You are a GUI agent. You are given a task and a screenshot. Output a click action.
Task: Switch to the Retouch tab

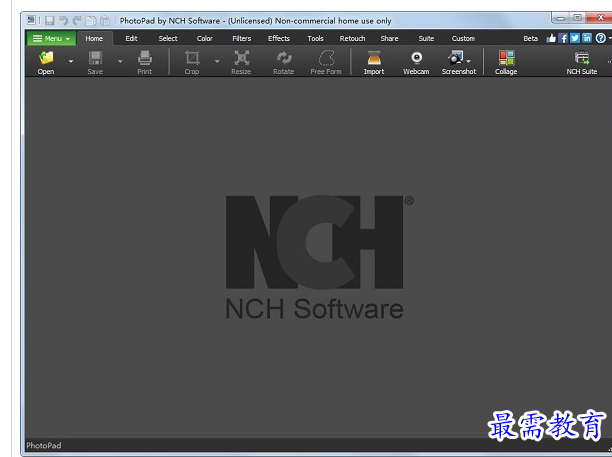(352, 38)
